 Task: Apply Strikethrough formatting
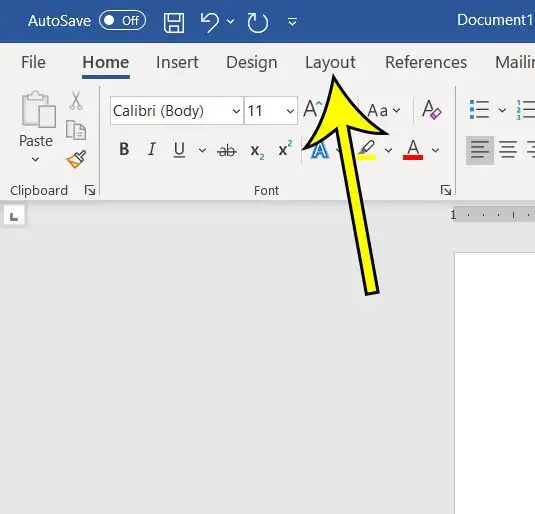coord(227,150)
